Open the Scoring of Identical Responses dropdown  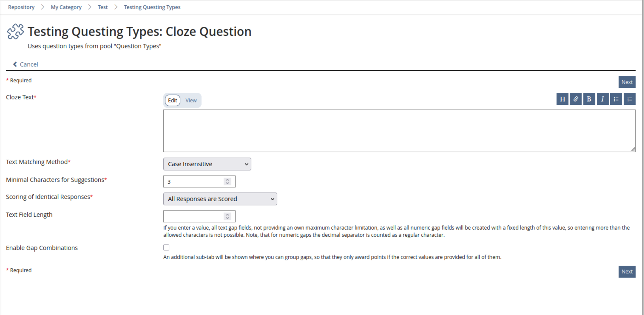pos(220,199)
